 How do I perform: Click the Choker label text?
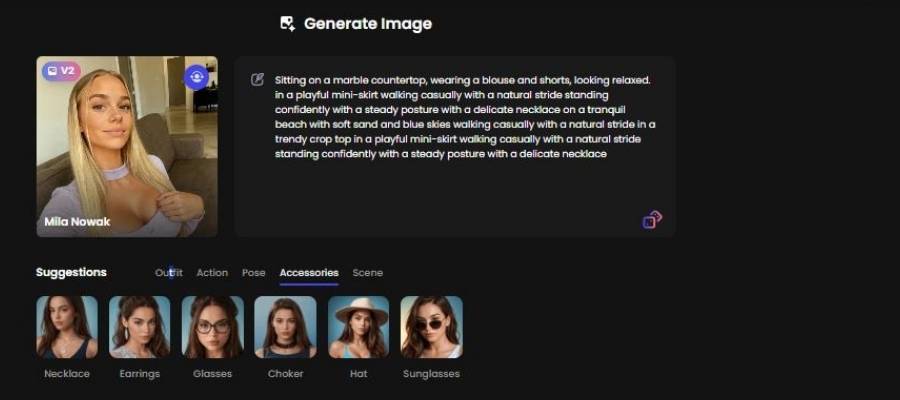[285, 374]
